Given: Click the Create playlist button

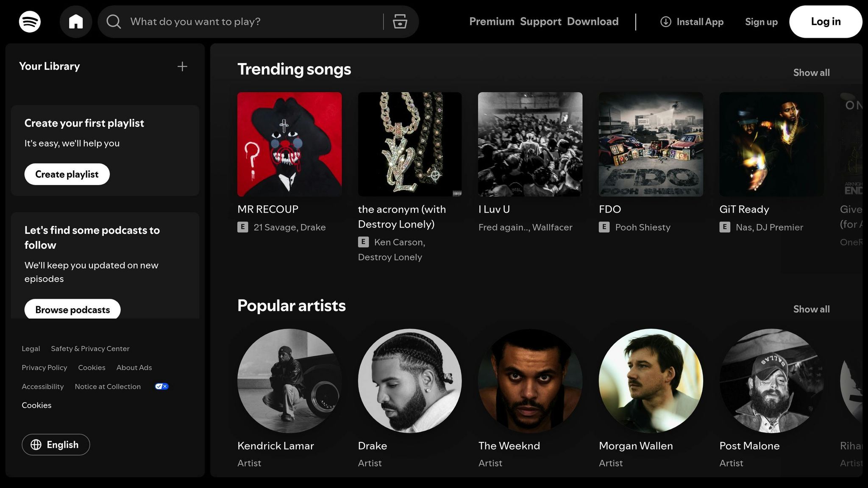Looking at the screenshot, I should [x=67, y=174].
